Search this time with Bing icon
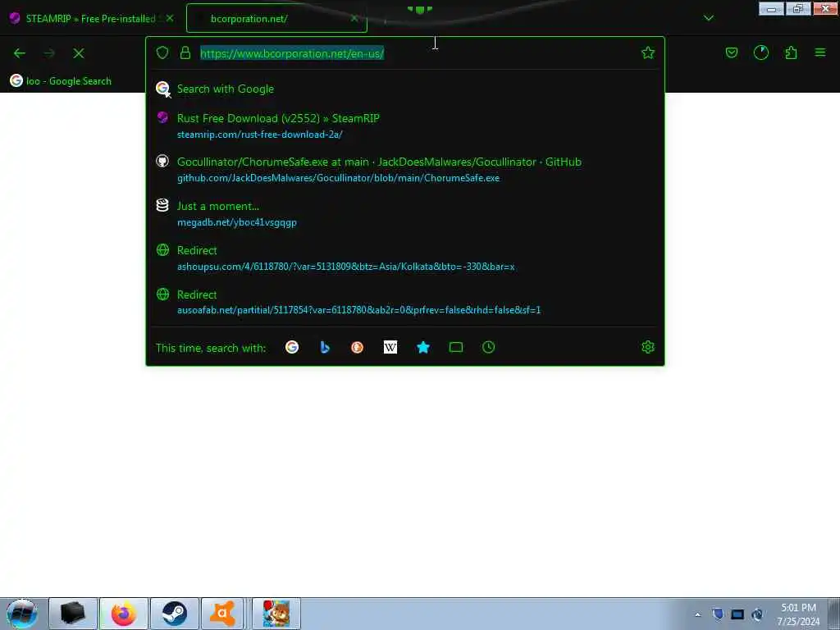 [x=325, y=347]
